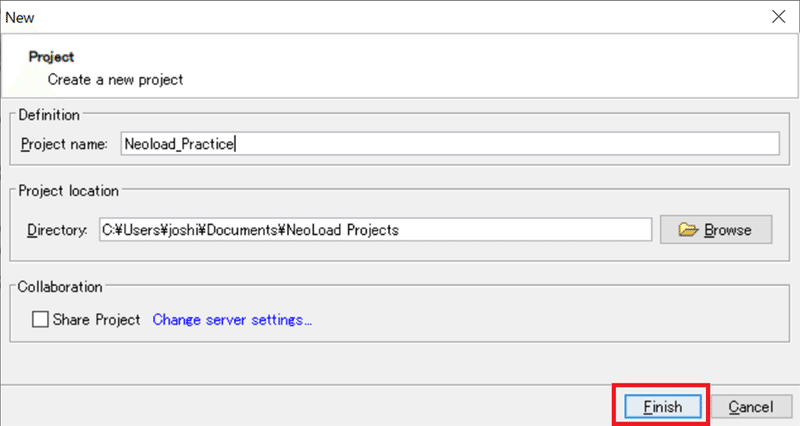
Task: Open Change server settings link
Action: tap(232, 319)
